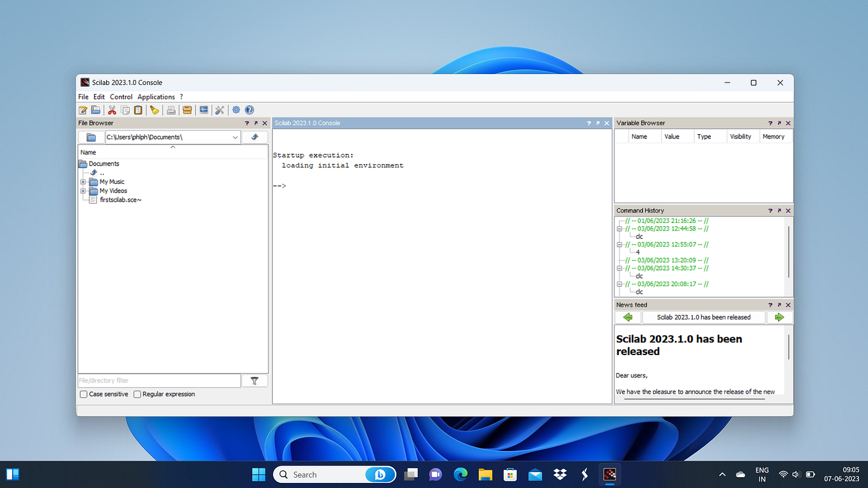
Task: Click the News feed help question mark
Action: point(770,305)
